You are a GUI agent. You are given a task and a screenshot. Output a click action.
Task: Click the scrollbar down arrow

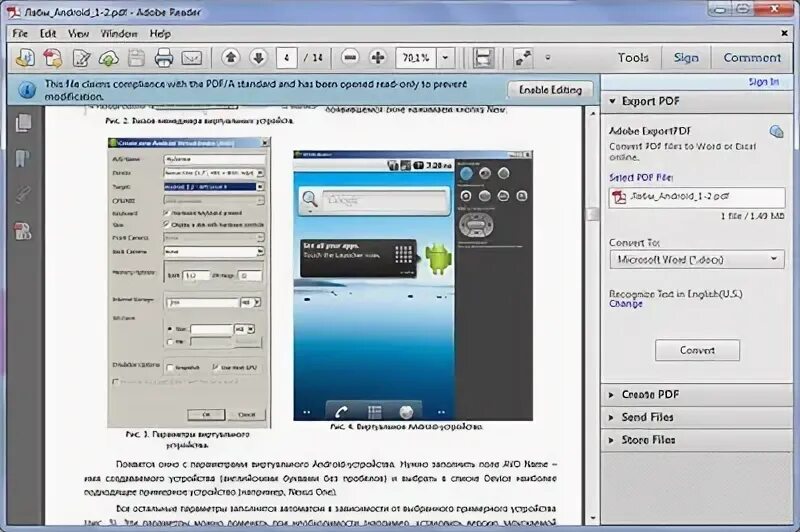click(592, 518)
